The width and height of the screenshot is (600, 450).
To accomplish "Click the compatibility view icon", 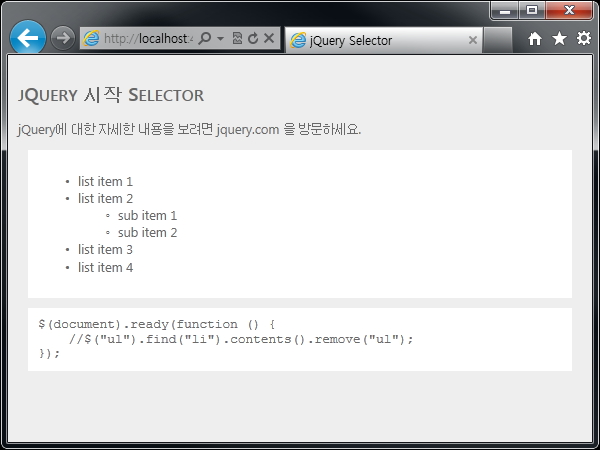I will click(237, 38).
